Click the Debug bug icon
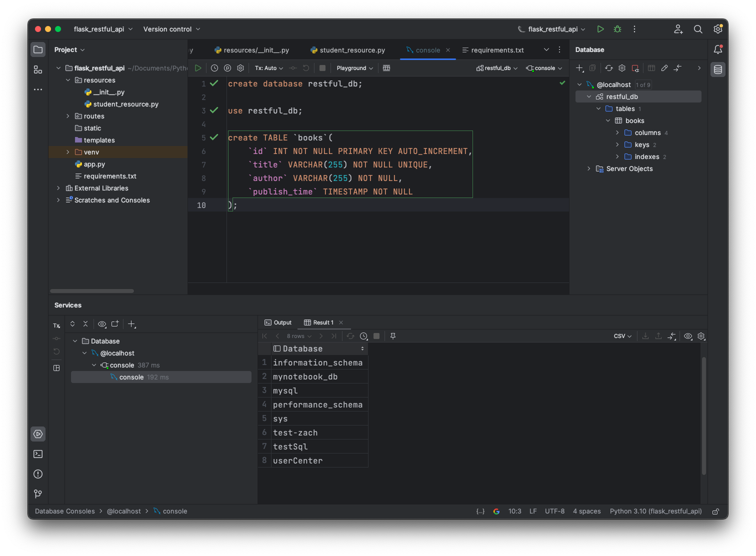The width and height of the screenshot is (756, 556). [617, 29]
